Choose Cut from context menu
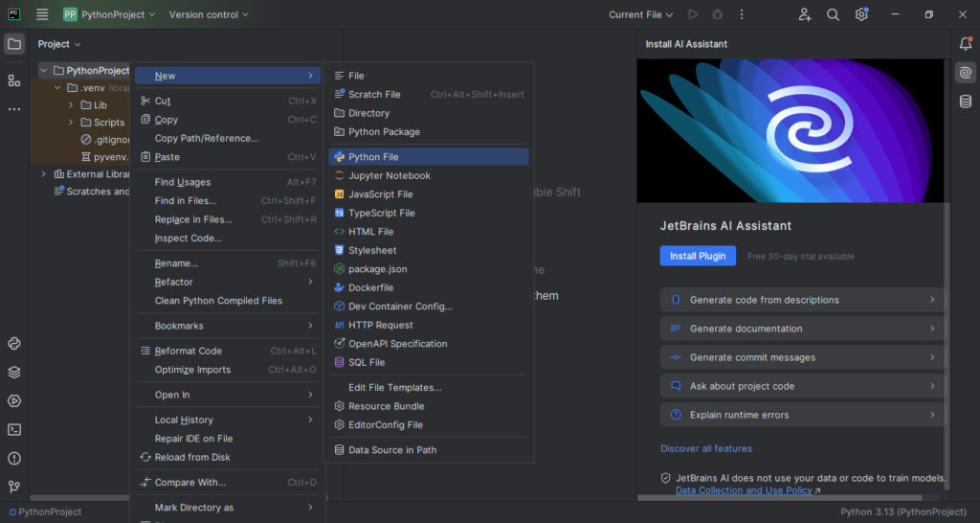This screenshot has width=980, height=523. [x=228, y=101]
